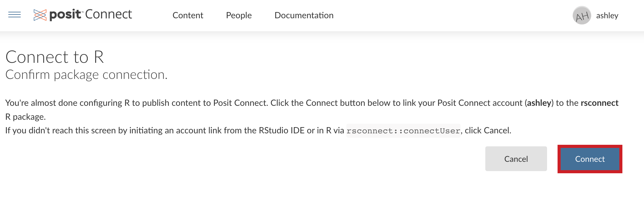
Task: Click the AH user avatar
Action: (582, 15)
